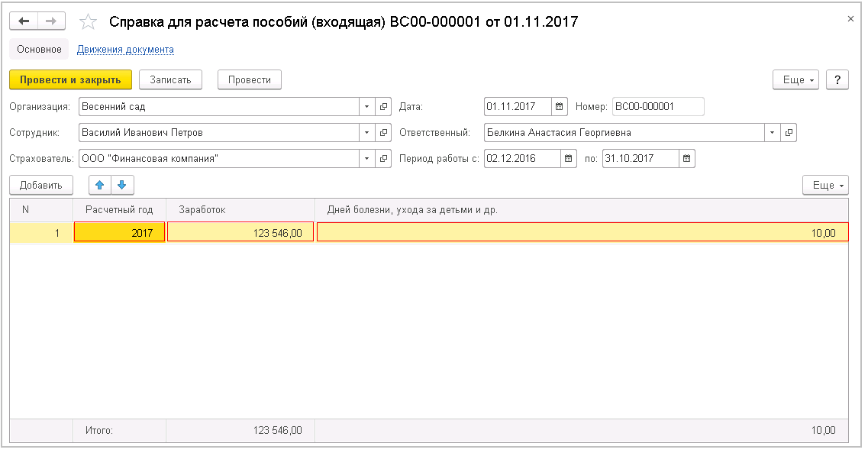Open the Организация record via open icon

(x=384, y=107)
